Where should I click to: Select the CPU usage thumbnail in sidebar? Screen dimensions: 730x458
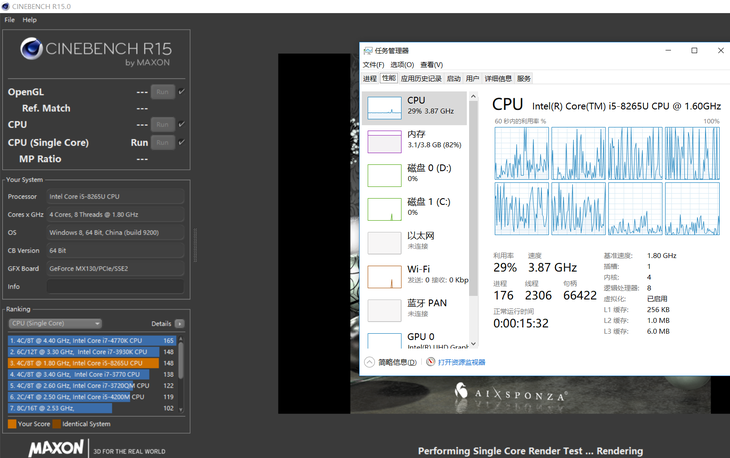pos(384,108)
